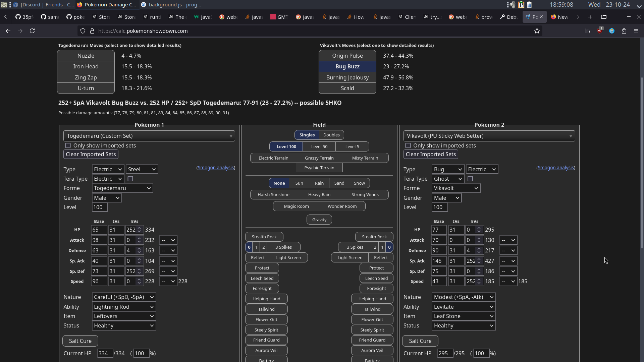Viewport: 644px width, 362px height.
Task: Reload the page with refresh icon
Action: pyautogui.click(x=32, y=31)
